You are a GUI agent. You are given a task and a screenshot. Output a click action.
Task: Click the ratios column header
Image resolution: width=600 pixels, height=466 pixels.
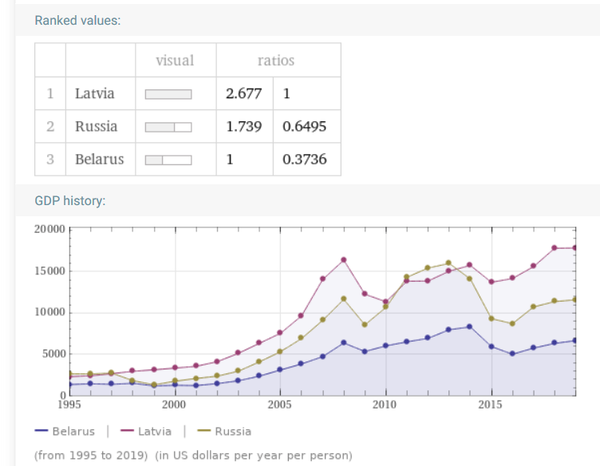[x=276, y=60]
